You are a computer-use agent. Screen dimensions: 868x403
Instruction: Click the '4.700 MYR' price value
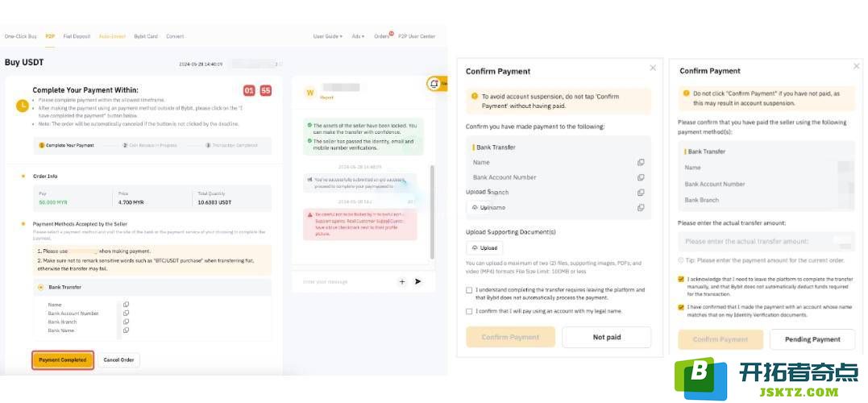click(x=131, y=202)
